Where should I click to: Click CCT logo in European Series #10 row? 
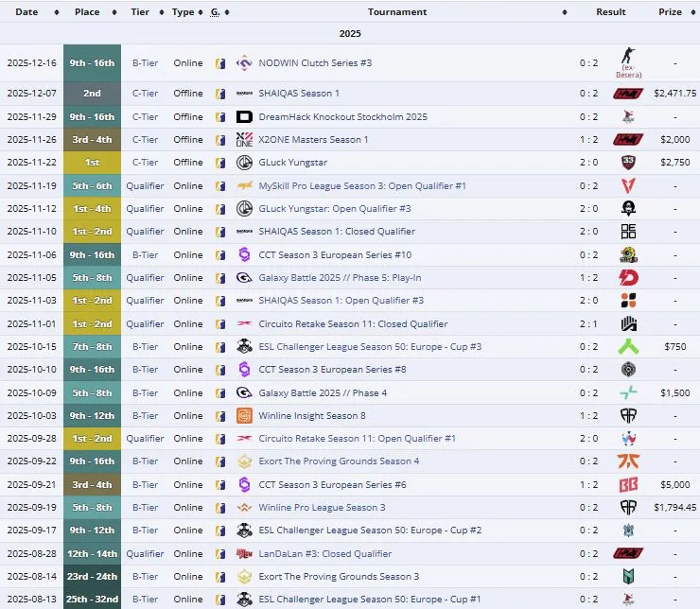(244, 254)
